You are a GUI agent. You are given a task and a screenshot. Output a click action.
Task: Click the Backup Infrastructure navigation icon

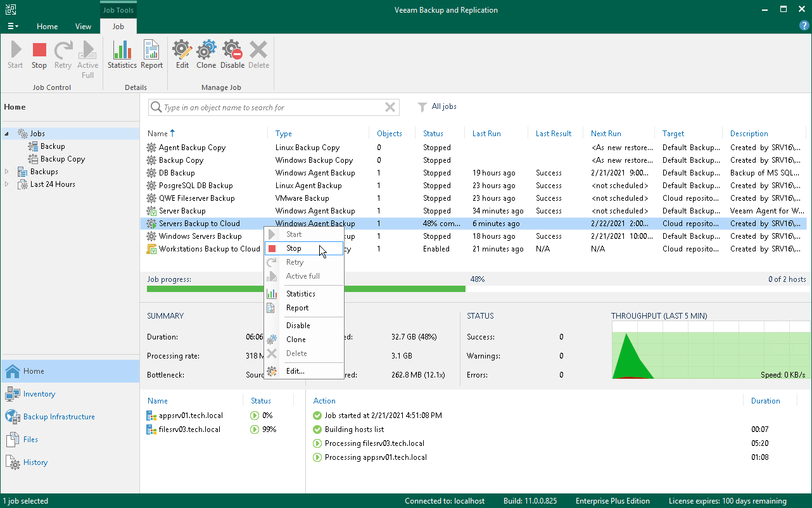[x=13, y=417]
